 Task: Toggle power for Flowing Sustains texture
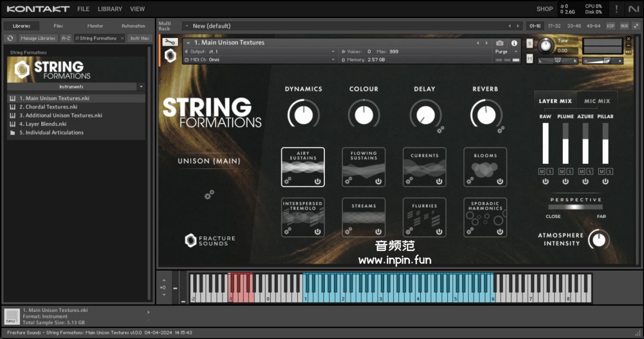click(x=378, y=181)
